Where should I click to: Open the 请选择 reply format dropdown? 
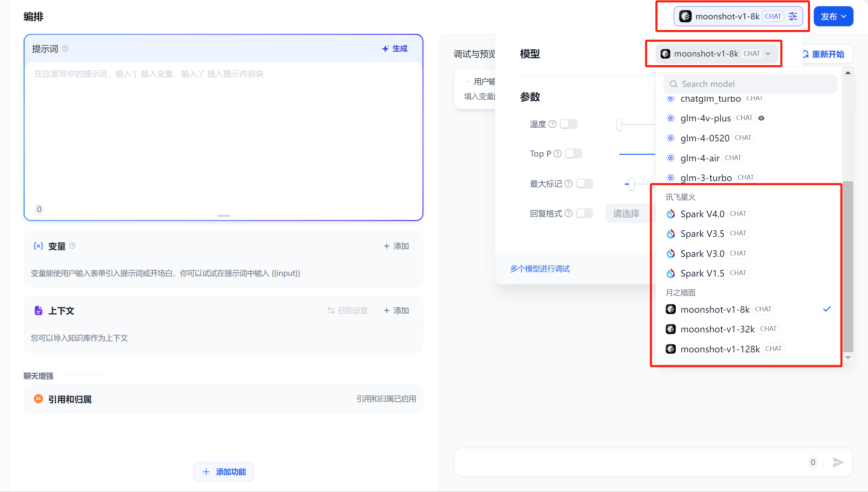coord(626,213)
